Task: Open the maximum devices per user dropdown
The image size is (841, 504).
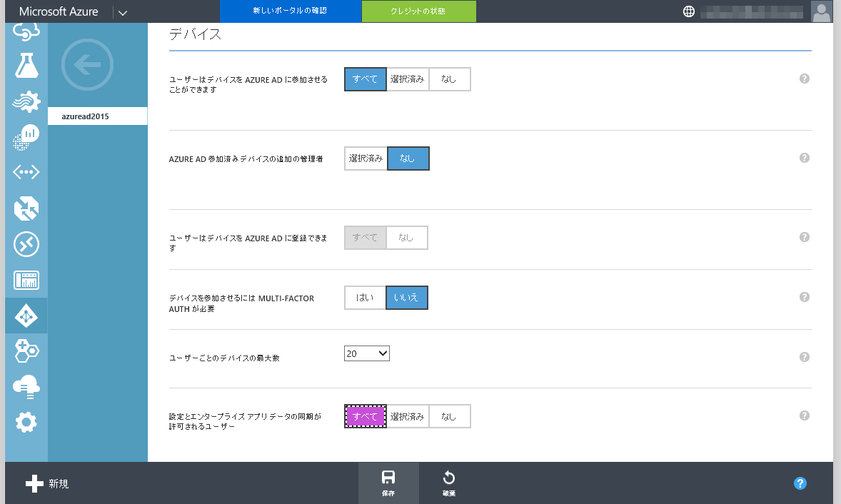Action: (366, 353)
